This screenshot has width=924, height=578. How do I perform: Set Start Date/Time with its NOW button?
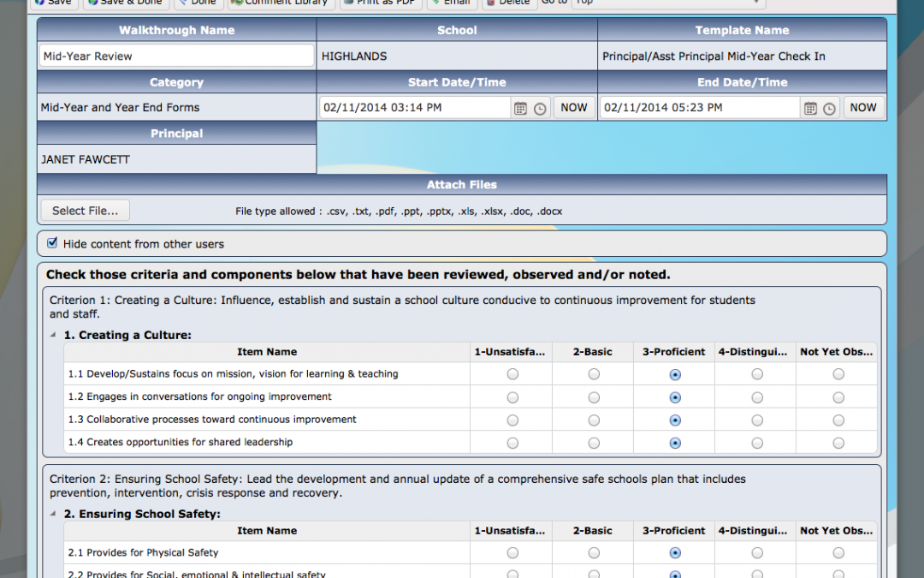(573, 107)
